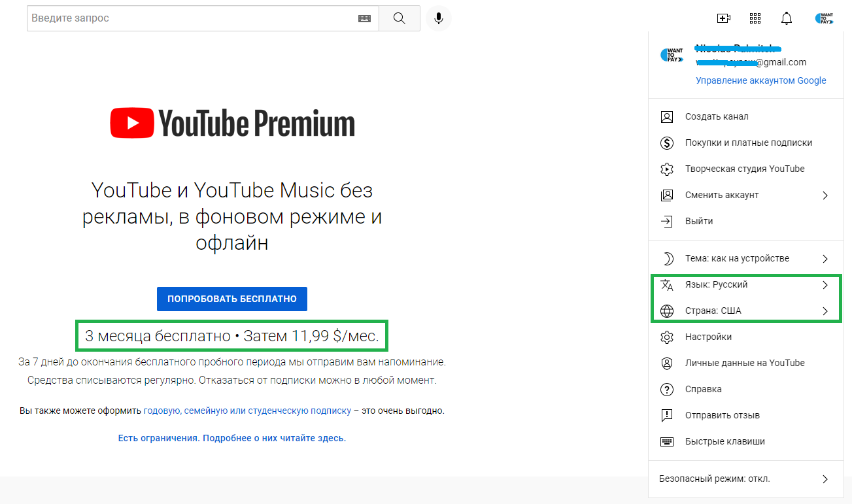Open the on-screen keyboard icon in search box
Viewport: 852px width, 504px height.
coord(364,19)
